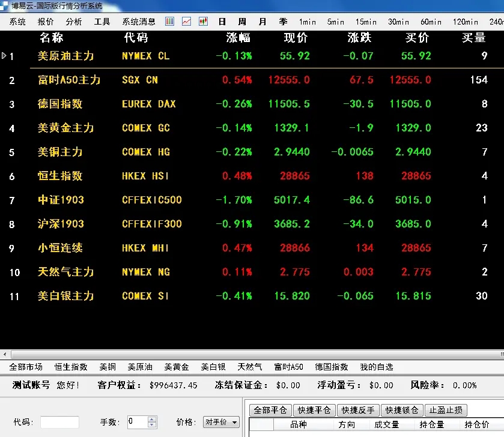Choose the 5min timeframe
Viewport: 504px width, 437px height.
tap(336, 22)
